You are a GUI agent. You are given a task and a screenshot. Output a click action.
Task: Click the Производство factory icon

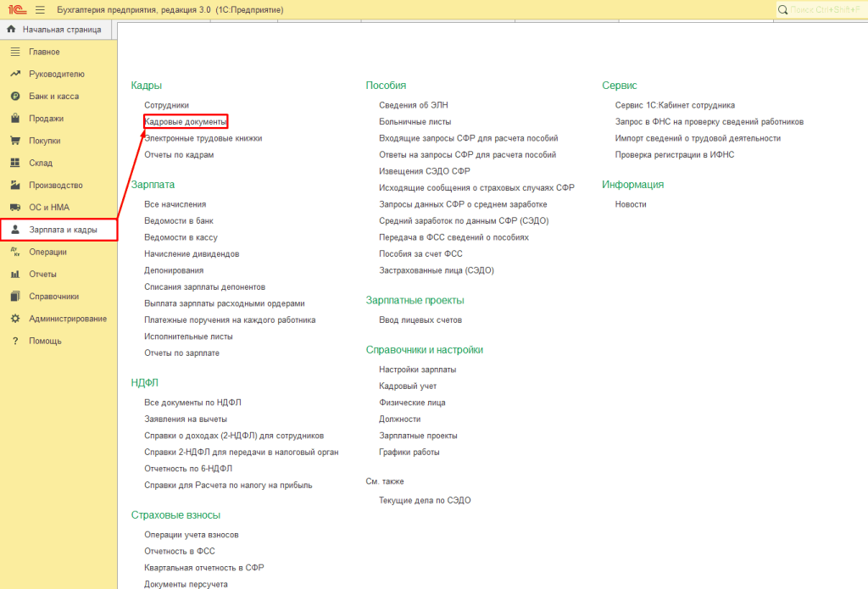point(14,185)
